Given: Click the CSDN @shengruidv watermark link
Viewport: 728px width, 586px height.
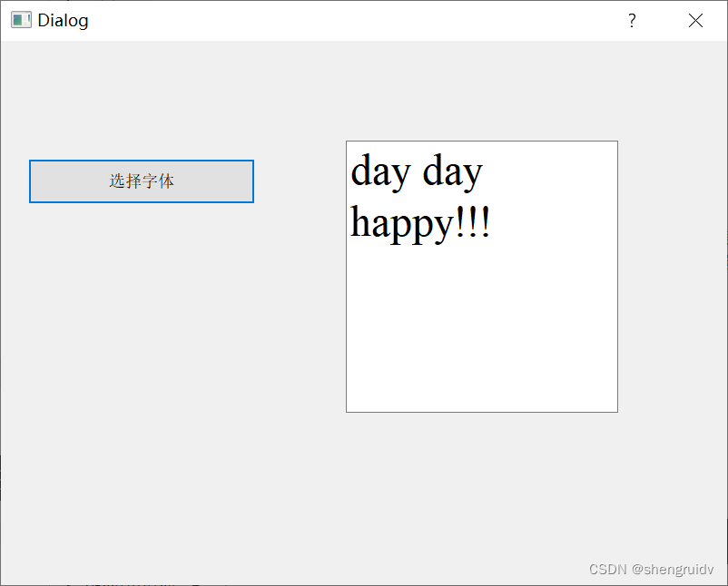Looking at the screenshot, I should 650,569.
